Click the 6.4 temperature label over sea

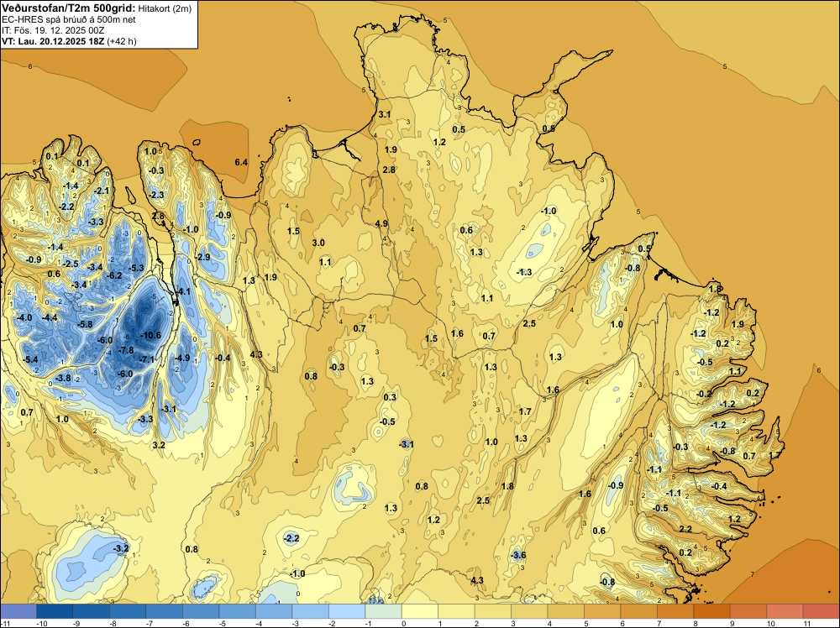click(x=241, y=162)
